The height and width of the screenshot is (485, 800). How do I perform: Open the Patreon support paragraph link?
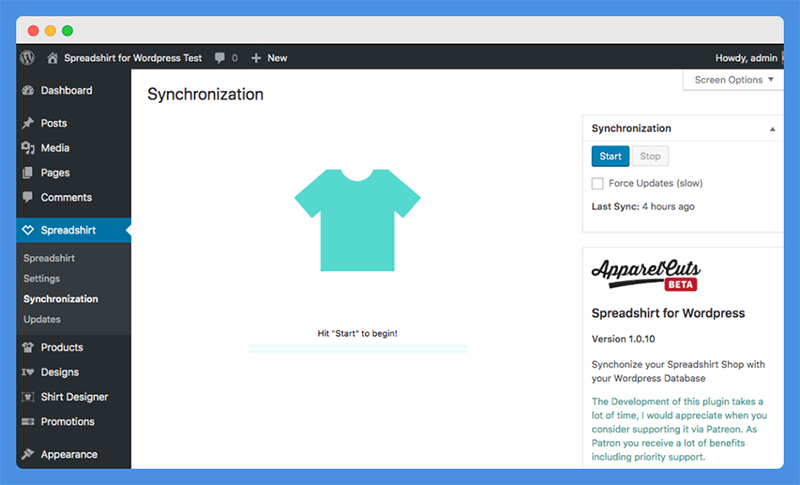679,429
